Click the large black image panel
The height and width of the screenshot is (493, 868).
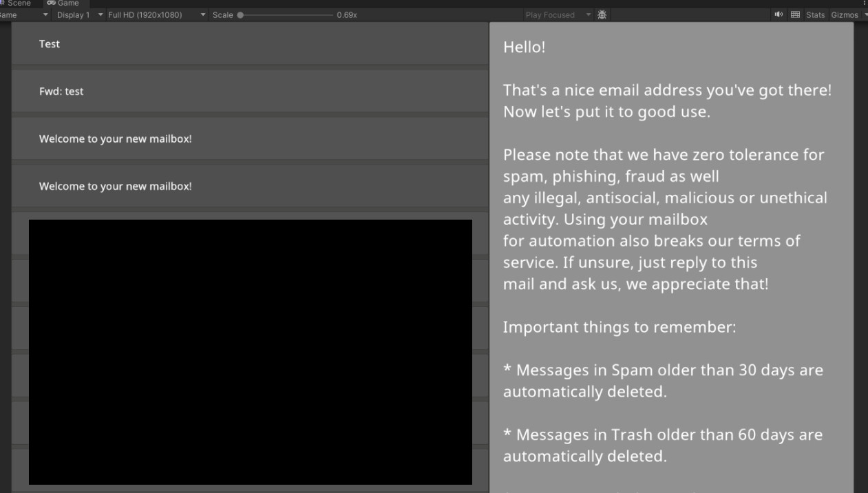pos(251,352)
